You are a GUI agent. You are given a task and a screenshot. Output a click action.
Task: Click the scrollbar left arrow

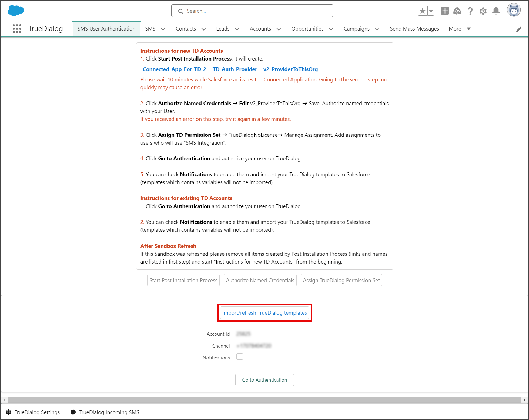click(4, 400)
